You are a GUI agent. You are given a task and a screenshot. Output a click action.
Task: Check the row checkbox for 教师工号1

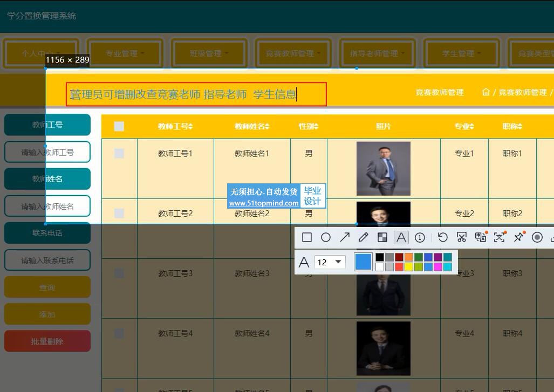pyautogui.click(x=119, y=153)
